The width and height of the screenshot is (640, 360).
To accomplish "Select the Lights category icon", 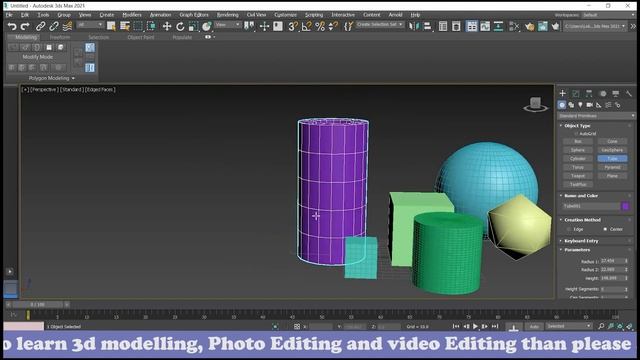I will 580,105.
